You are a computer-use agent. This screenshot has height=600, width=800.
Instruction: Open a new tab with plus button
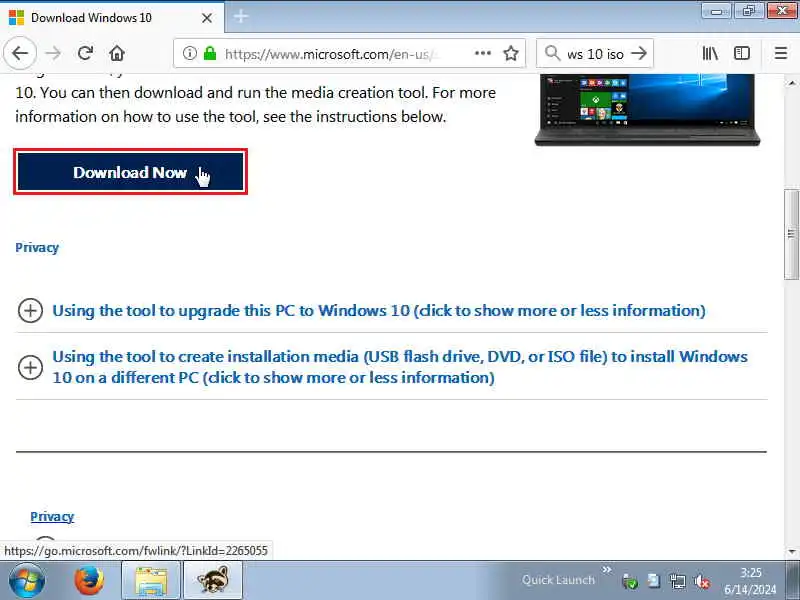241,16
